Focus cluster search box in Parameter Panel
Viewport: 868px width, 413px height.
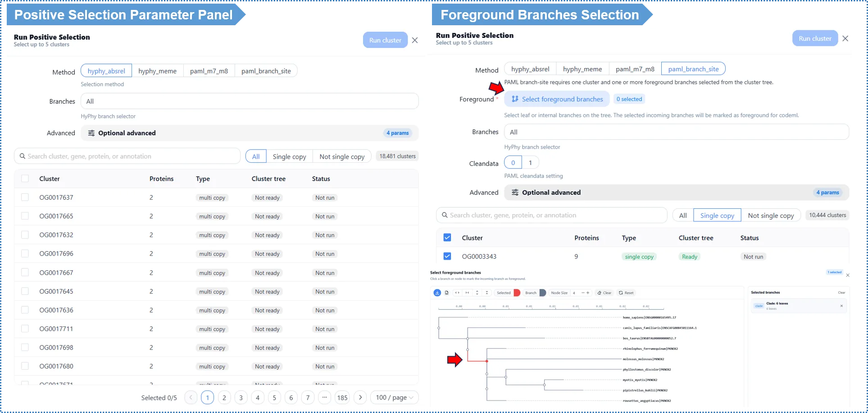click(127, 156)
